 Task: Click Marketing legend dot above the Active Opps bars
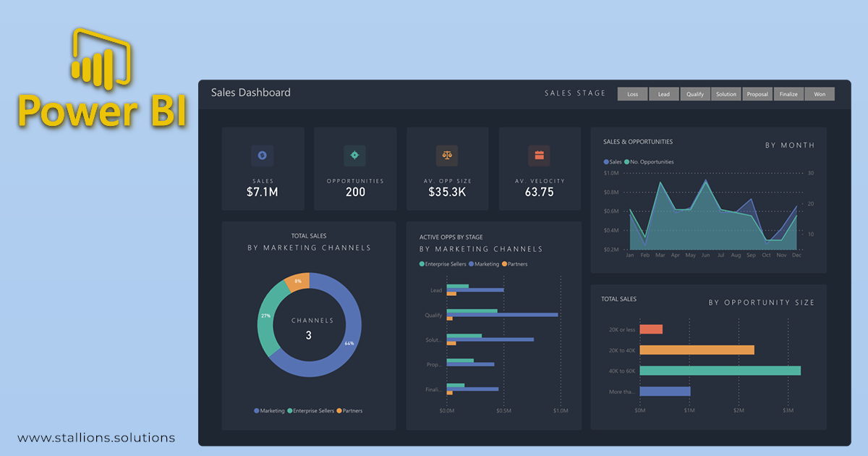(471, 264)
